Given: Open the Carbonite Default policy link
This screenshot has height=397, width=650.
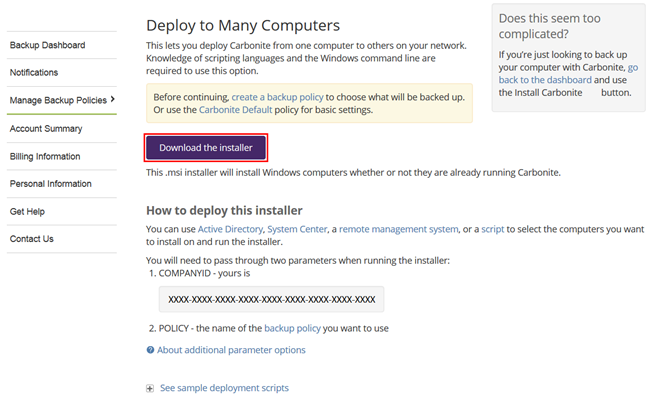Looking at the screenshot, I should tap(235, 110).
